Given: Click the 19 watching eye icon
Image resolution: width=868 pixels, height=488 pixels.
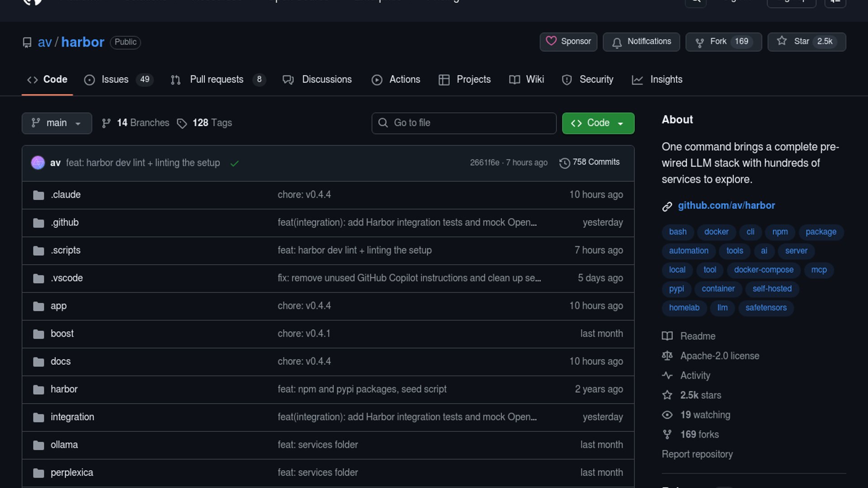Looking at the screenshot, I should click(x=667, y=415).
